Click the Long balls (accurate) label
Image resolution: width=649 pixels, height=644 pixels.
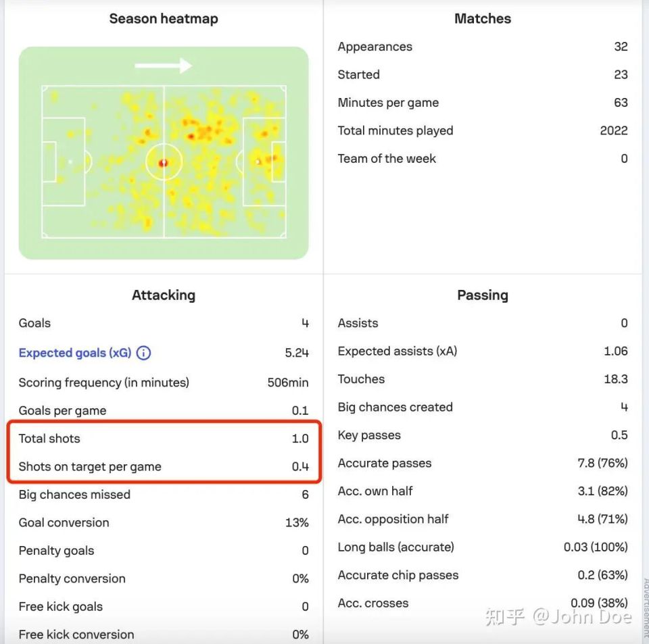point(396,547)
